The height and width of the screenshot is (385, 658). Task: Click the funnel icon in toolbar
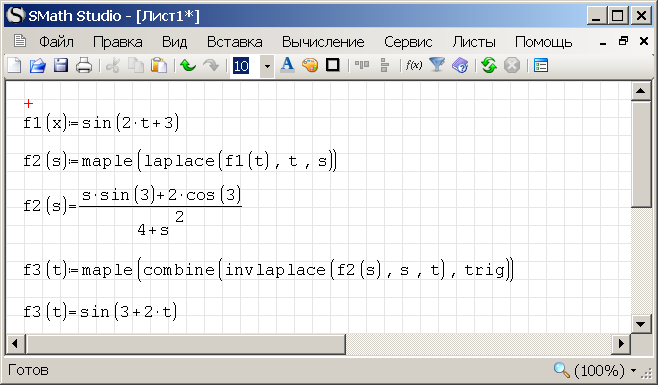437,65
